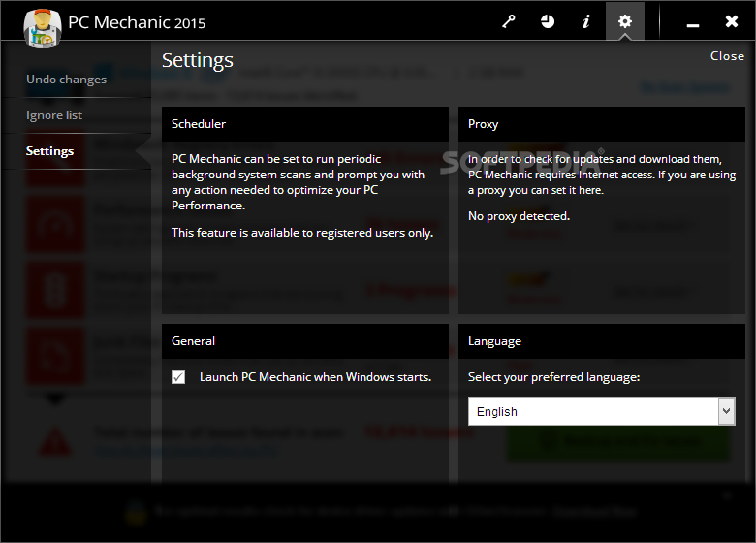
Task: Click the General section header
Action: [x=304, y=341]
